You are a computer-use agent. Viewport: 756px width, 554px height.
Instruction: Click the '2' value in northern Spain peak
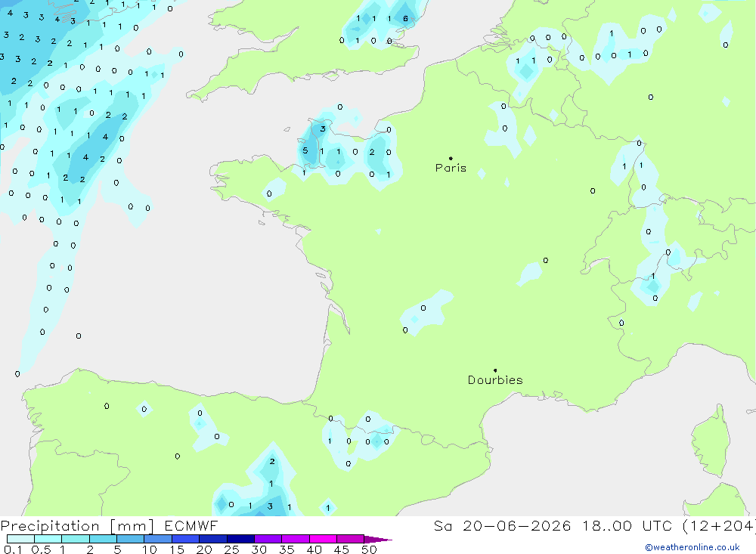(272, 462)
